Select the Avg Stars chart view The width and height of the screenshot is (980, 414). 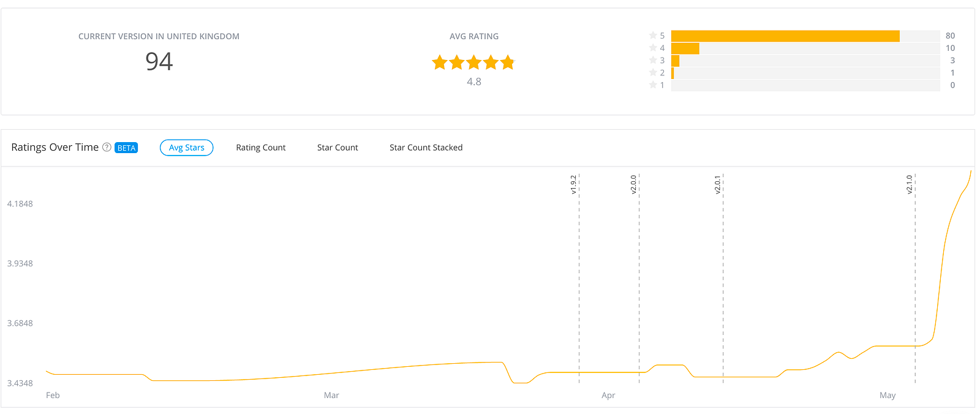click(x=186, y=148)
